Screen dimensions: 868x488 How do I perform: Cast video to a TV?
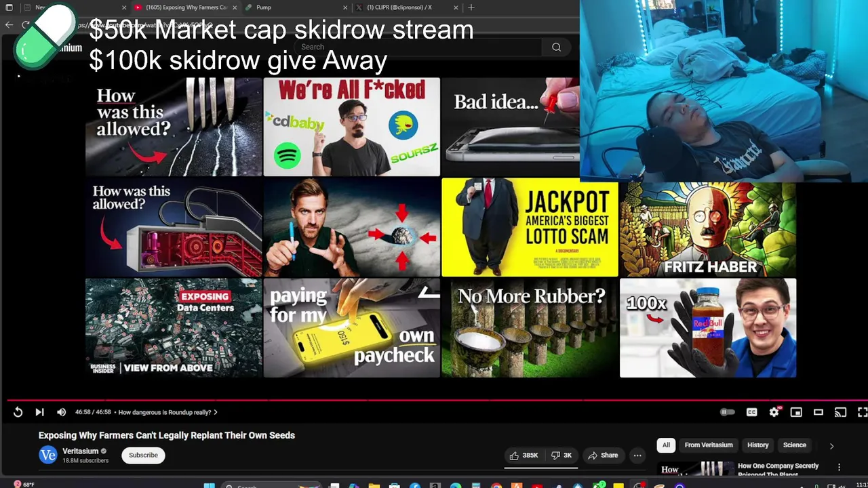[840, 412]
